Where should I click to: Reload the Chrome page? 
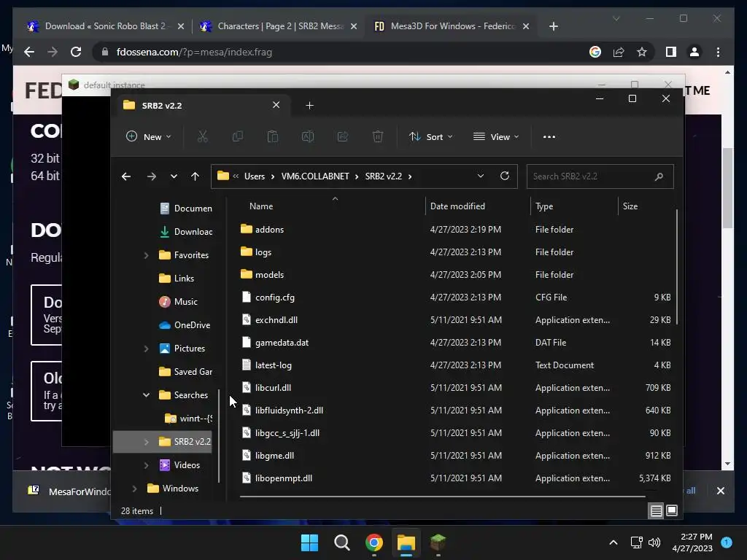pos(76,52)
